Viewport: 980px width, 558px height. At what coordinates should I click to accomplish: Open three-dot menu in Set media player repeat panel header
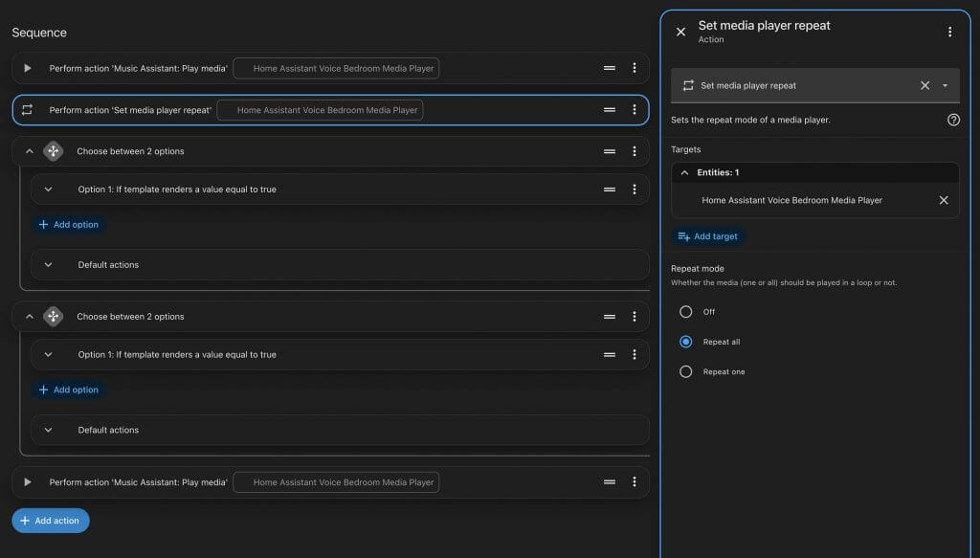pos(950,32)
